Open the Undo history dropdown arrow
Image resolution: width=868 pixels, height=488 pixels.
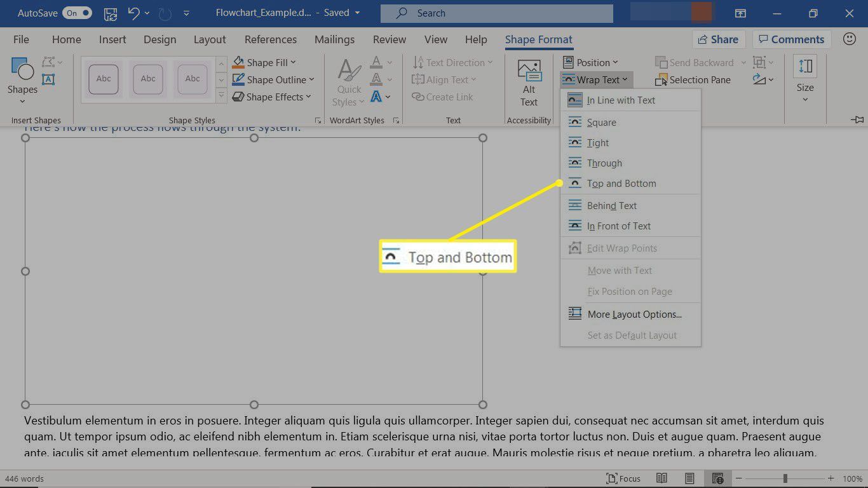(x=147, y=13)
